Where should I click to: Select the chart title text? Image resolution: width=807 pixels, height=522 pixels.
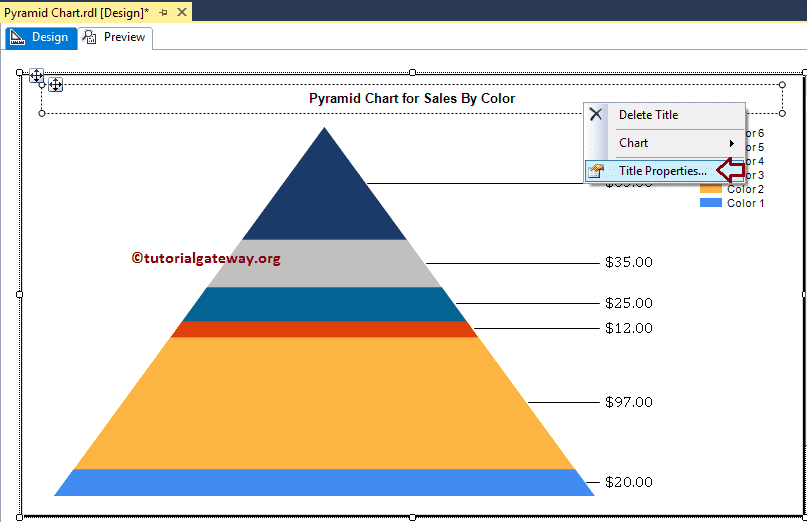click(412, 98)
